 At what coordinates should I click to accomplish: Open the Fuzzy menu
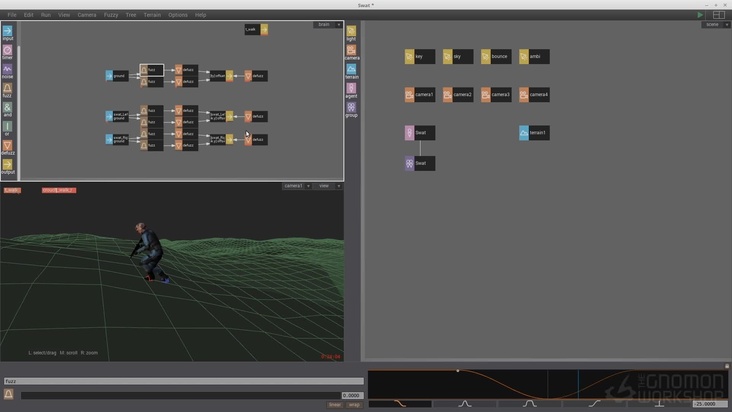pos(110,15)
